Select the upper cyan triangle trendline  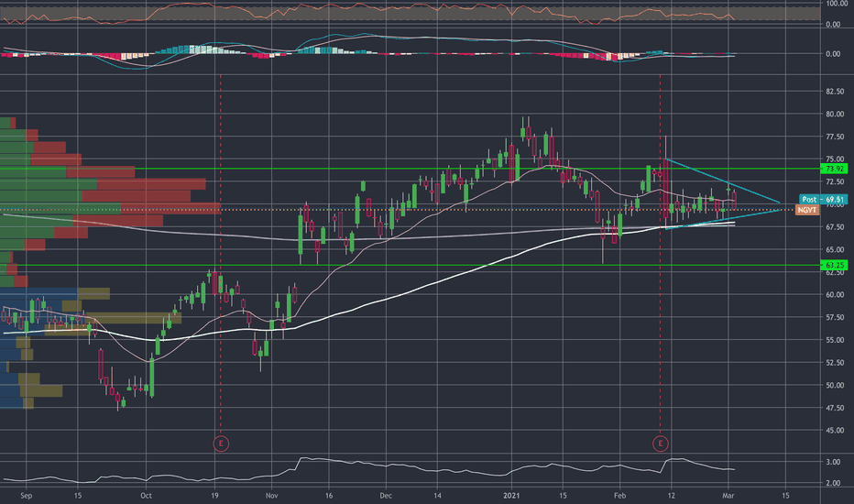[723, 181]
